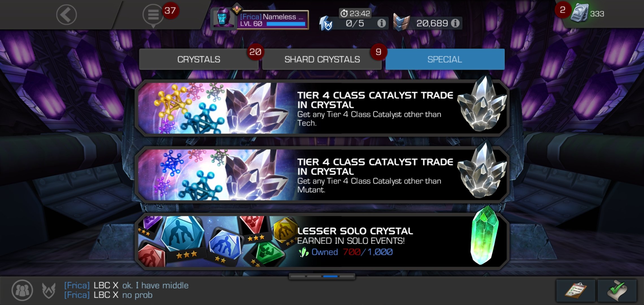Open the alliance emblem chat channel
This screenshot has width=644, height=305.
point(49,290)
